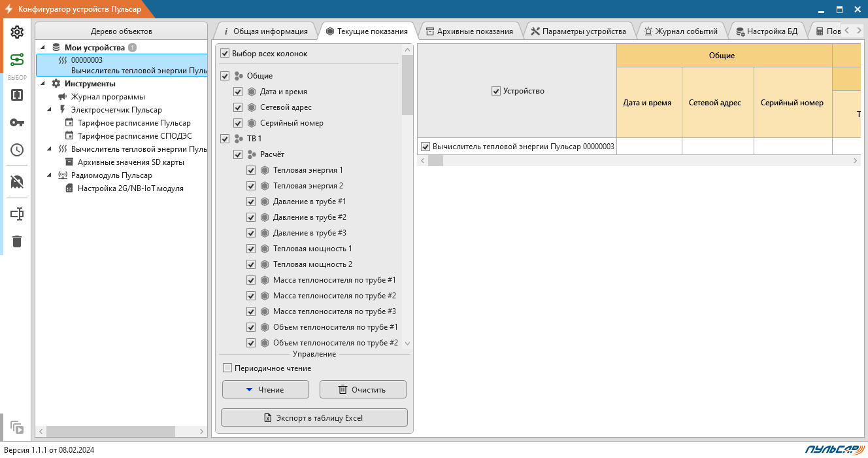Open the key icon in the sidebar
Viewport: 868px width, 458px height.
click(17, 122)
